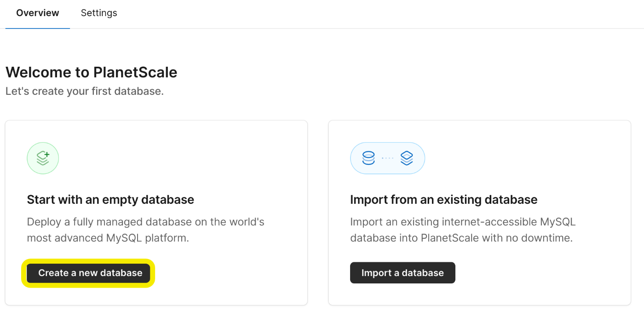Click 'Start with an empty database' title

pyautogui.click(x=110, y=200)
